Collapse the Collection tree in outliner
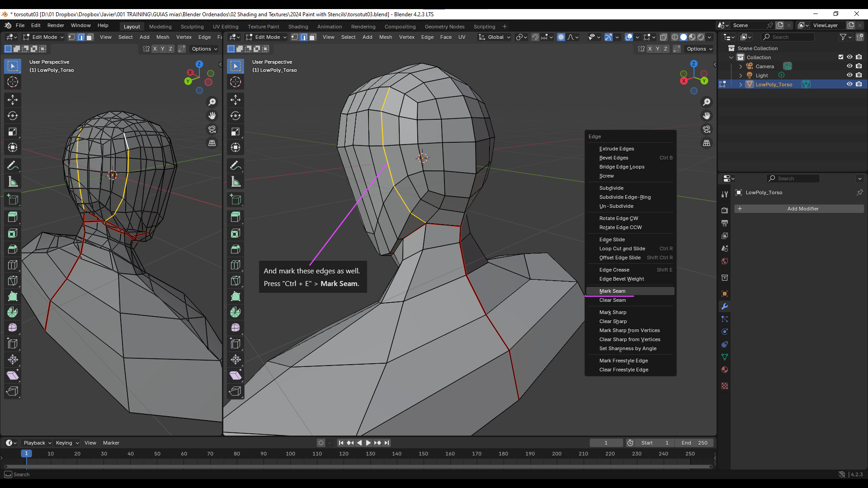The height and width of the screenshot is (488, 868). (x=731, y=57)
